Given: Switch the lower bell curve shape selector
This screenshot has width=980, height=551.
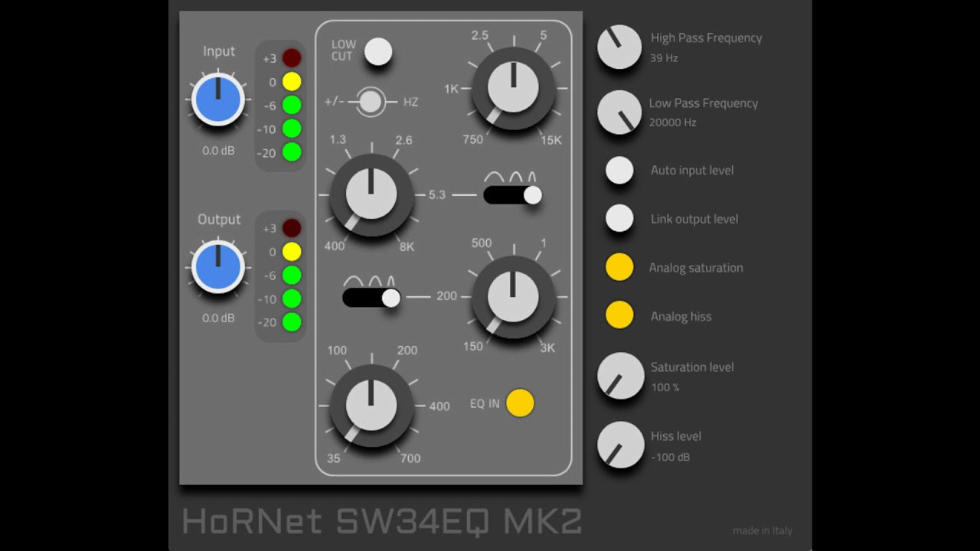Looking at the screenshot, I should (371, 297).
